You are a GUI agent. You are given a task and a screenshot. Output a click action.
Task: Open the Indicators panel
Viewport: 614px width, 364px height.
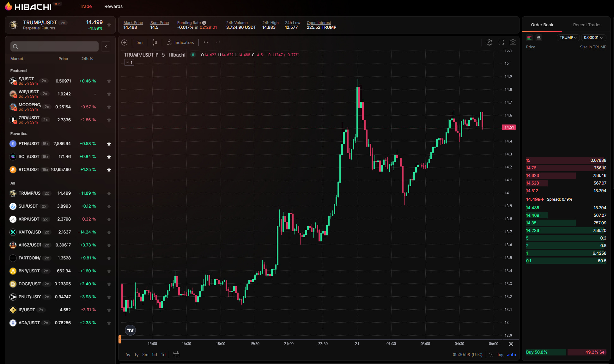click(180, 42)
